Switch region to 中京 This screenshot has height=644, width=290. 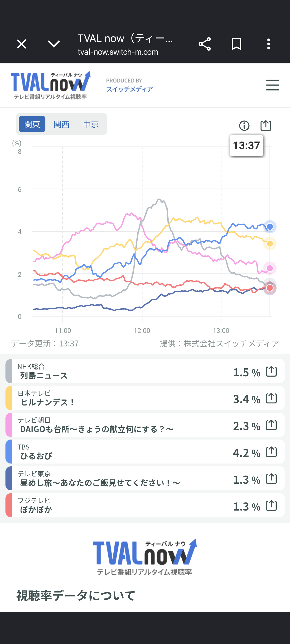click(91, 124)
